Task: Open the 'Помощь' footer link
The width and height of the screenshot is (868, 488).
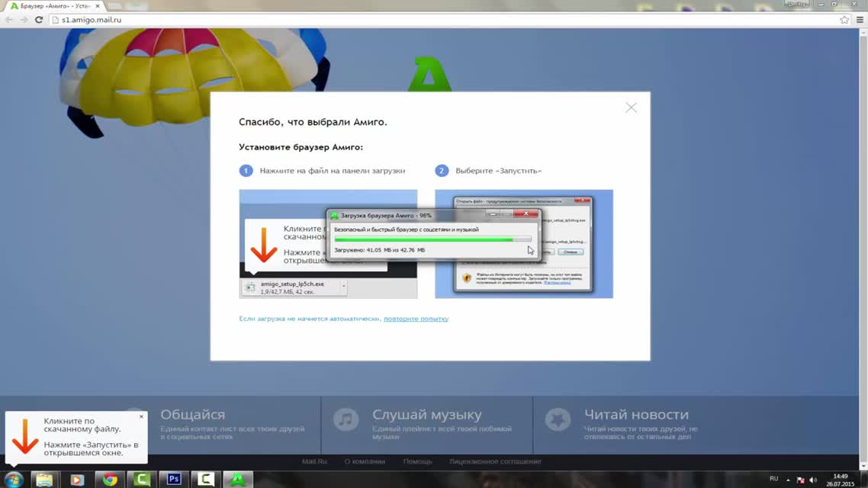Action: [x=417, y=461]
